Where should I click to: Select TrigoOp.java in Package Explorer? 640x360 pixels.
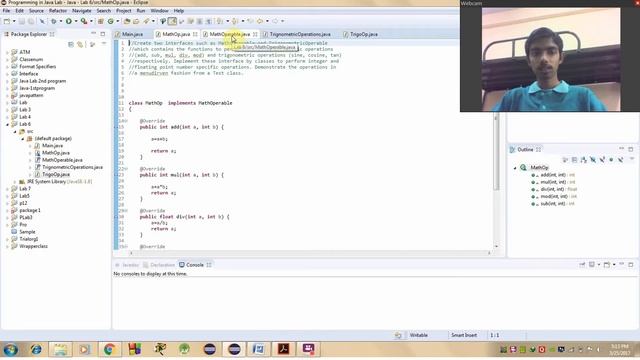point(56,174)
